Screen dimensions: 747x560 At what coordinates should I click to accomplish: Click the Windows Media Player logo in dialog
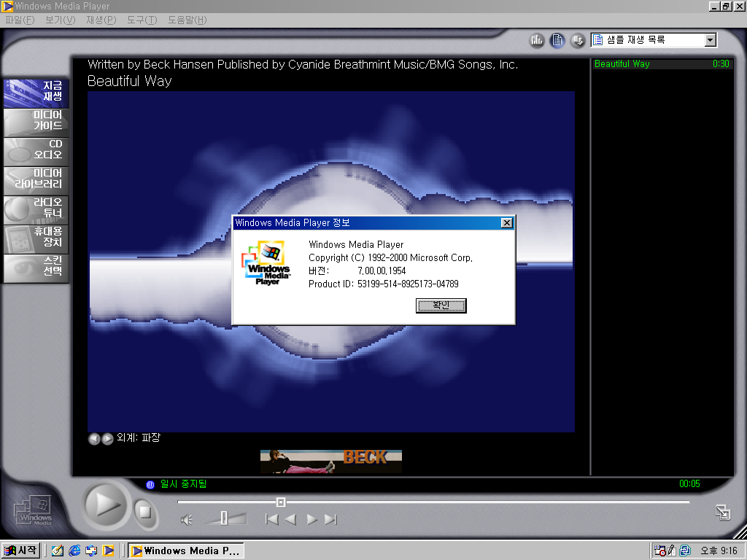(266, 263)
